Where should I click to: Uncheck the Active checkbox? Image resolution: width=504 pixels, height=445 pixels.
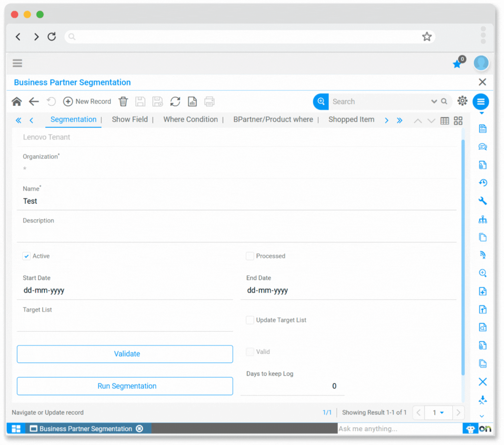27,256
